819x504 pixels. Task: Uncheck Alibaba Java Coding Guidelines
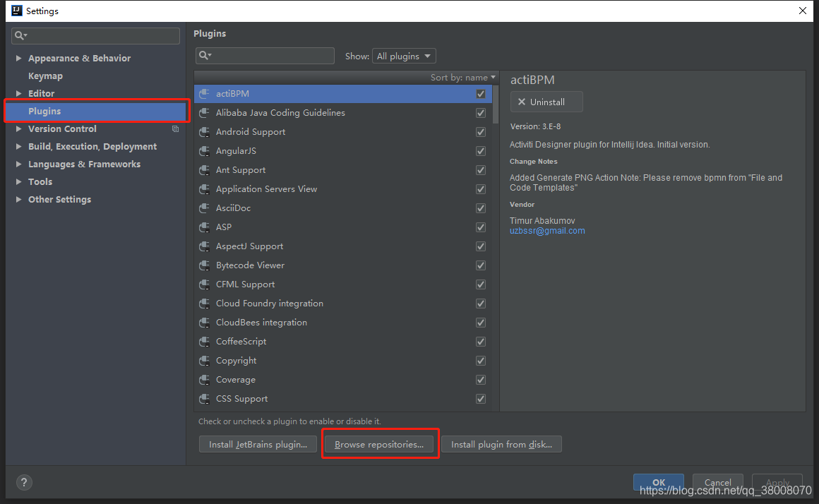481,113
